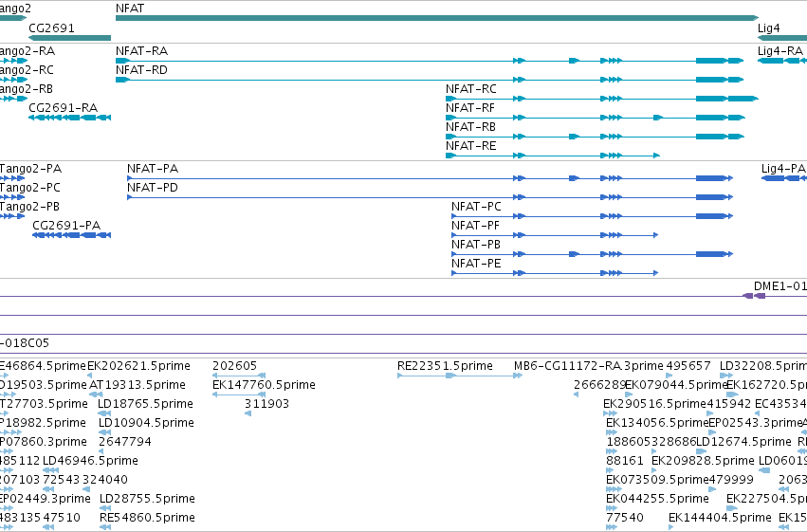This screenshot has height=532, width=807.
Task: Click the Lig4-PA protein label
Action: [x=783, y=169]
